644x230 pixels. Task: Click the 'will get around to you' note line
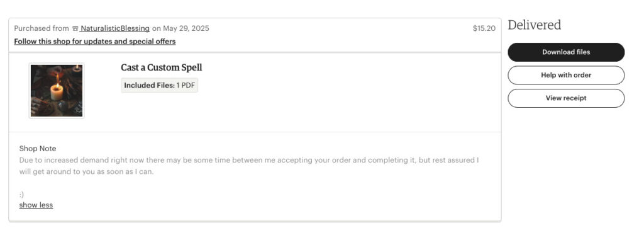(x=86, y=171)
